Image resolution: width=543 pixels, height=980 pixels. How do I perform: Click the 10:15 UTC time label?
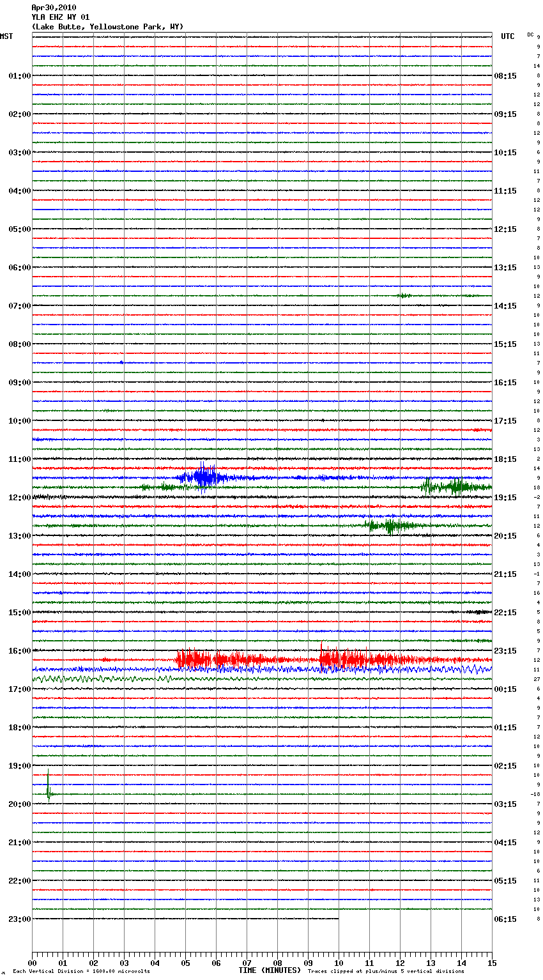pyautogui.click(x=505, y=153)
